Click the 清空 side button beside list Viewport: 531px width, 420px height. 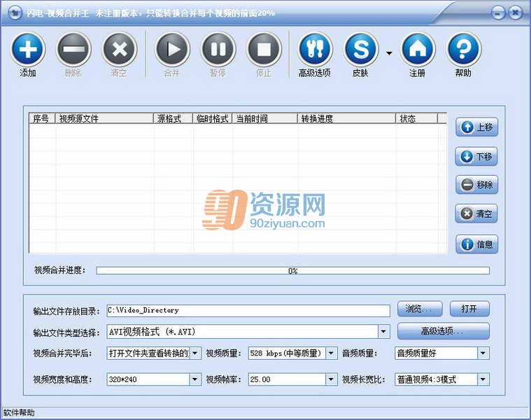click(x=476, y=213)
